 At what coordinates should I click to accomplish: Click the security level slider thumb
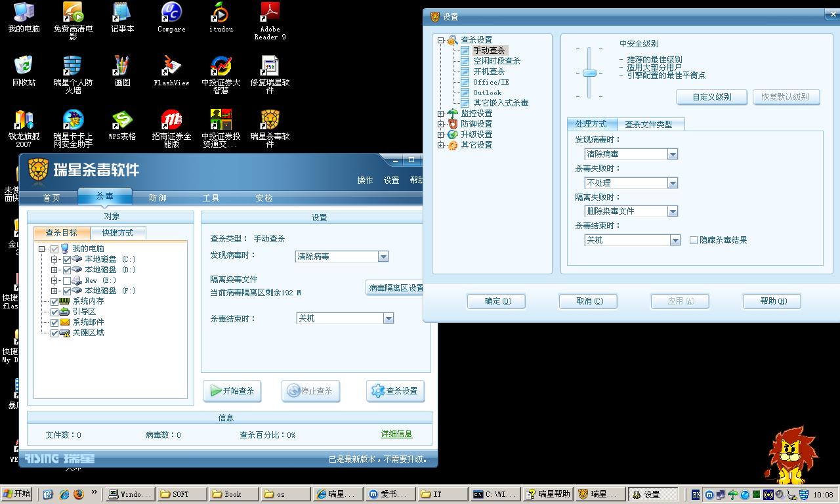click(x=589, y=73)
